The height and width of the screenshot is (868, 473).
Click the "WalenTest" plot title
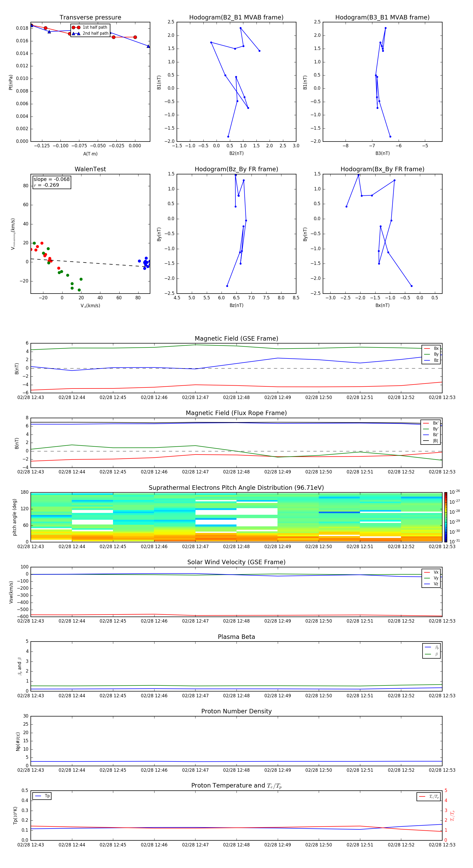tap(90, 169)
